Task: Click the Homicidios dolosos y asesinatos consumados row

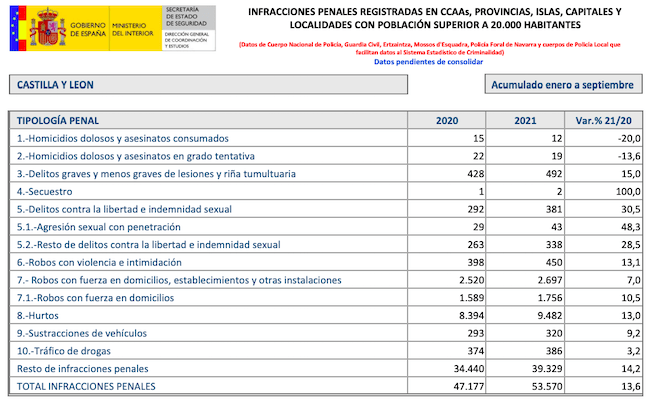Action: click(x=124, y=138)
